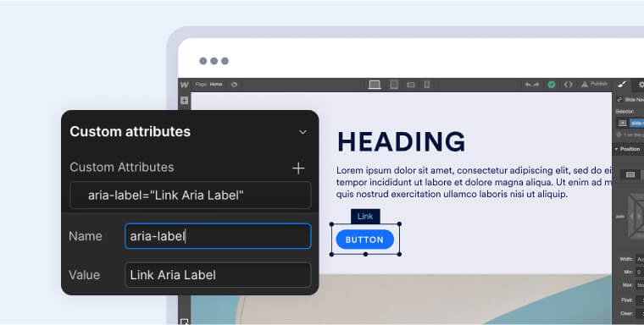The height and width of the screenshot is (325, 644).
Task: Undo the last change
Action: pyautogui.click(x=528, y=85)
